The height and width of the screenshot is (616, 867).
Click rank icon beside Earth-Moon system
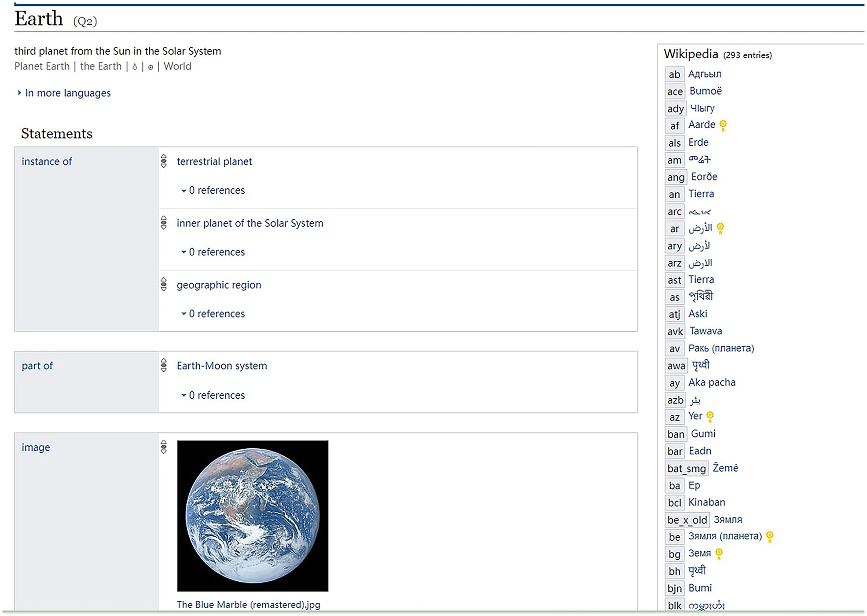(164, 365)
